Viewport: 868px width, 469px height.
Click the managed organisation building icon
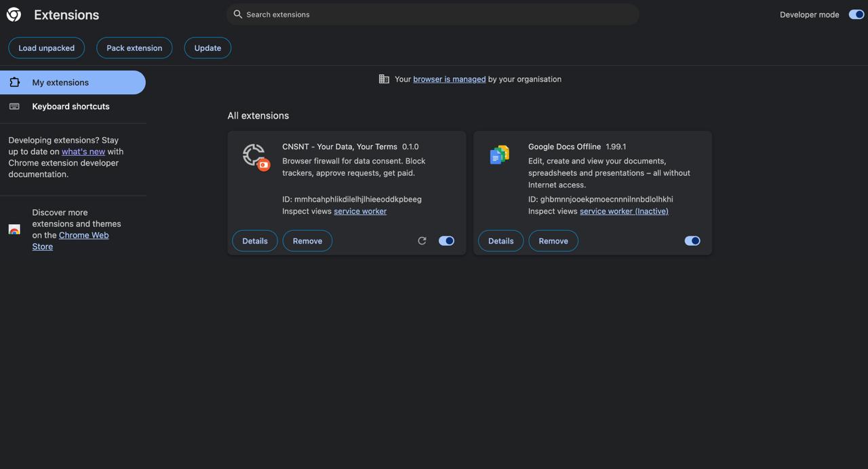pyautogui.click(x=384, y=79)
